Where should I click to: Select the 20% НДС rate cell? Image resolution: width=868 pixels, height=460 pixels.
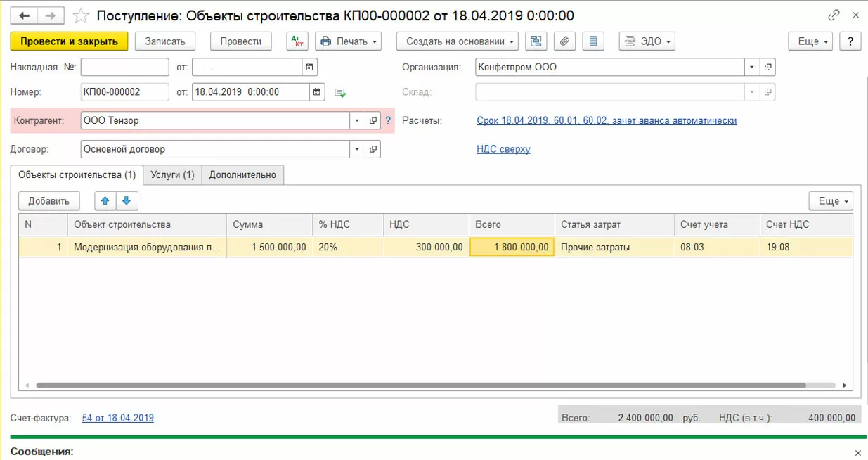tap(348, 247)
